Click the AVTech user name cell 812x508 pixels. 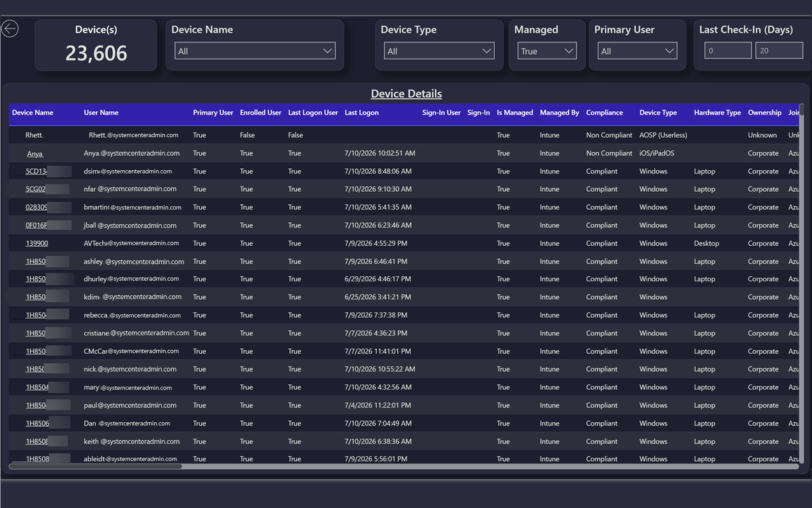pyautogui.click(x=131, y=243)
